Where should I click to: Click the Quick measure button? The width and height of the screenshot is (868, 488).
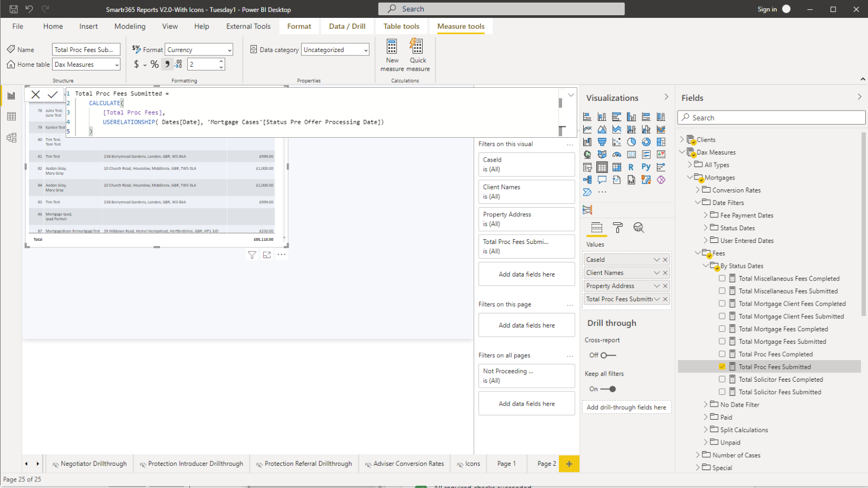tap(418, 55)
